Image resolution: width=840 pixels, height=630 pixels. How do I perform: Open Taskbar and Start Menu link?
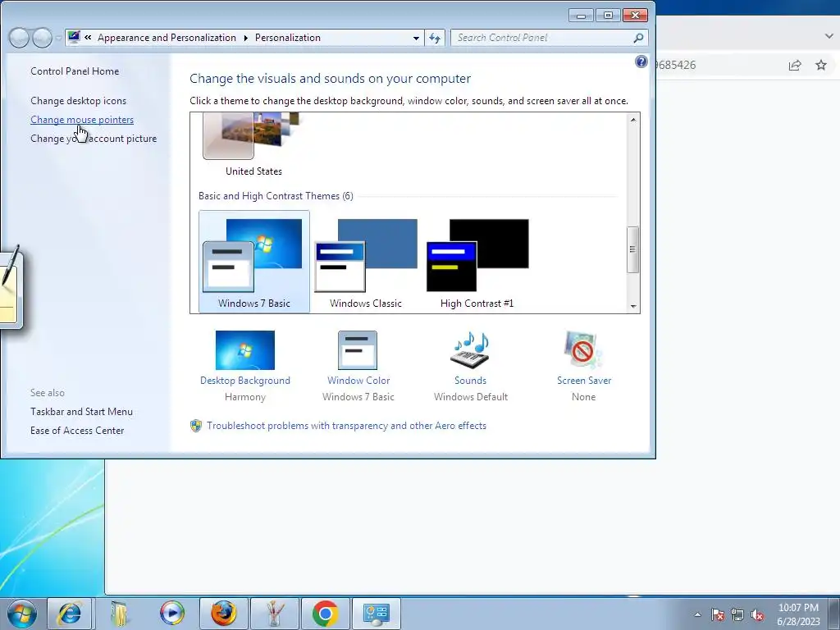(x=81, y=412)
